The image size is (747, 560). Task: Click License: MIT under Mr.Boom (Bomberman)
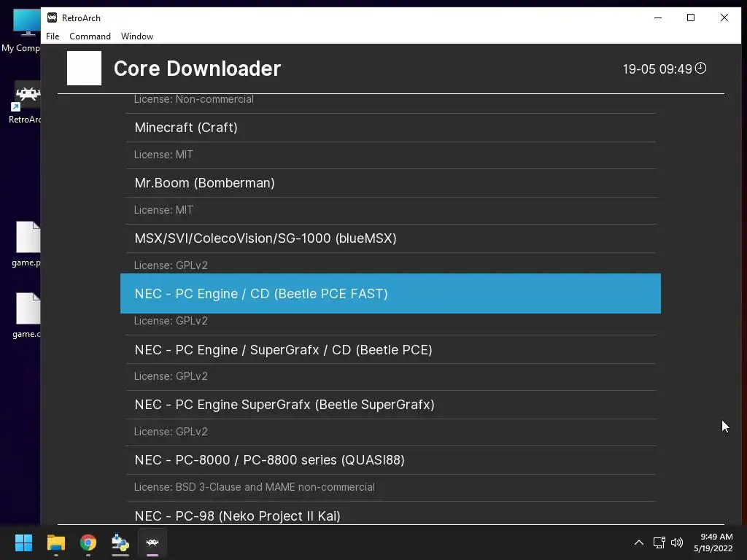coord(163,210)
